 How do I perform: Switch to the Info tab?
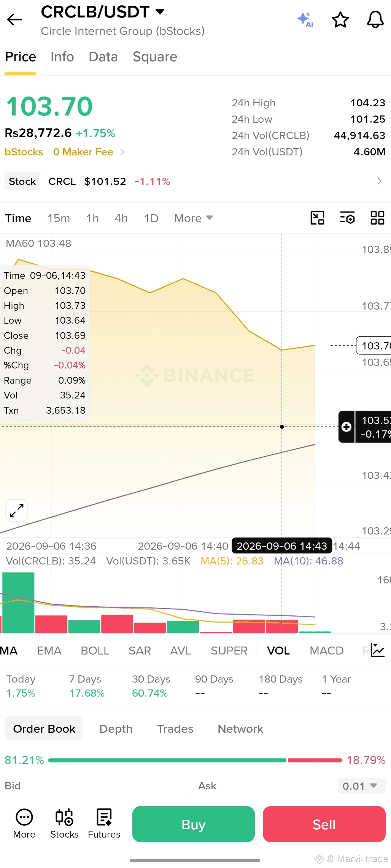point(62,57)
